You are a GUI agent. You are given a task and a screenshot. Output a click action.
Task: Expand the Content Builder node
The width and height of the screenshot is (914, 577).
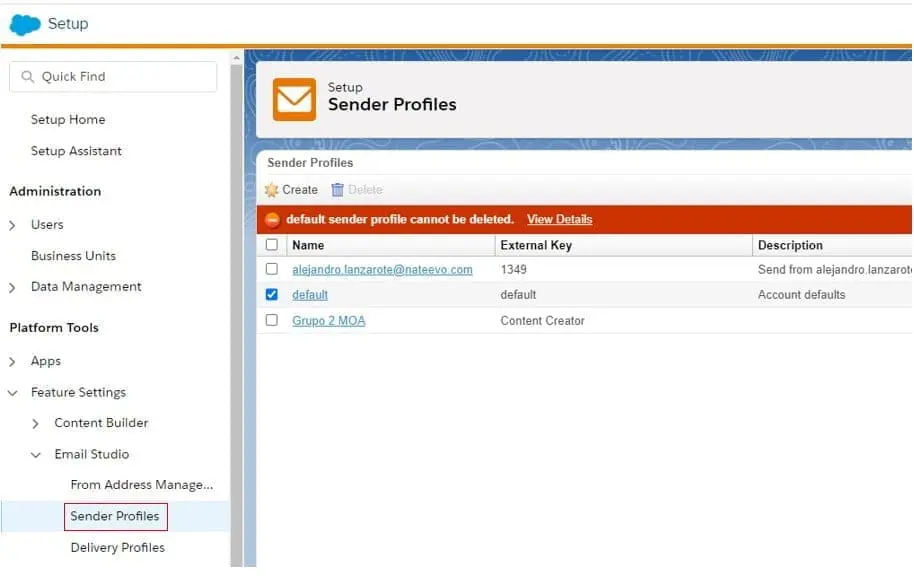[36, 424]
